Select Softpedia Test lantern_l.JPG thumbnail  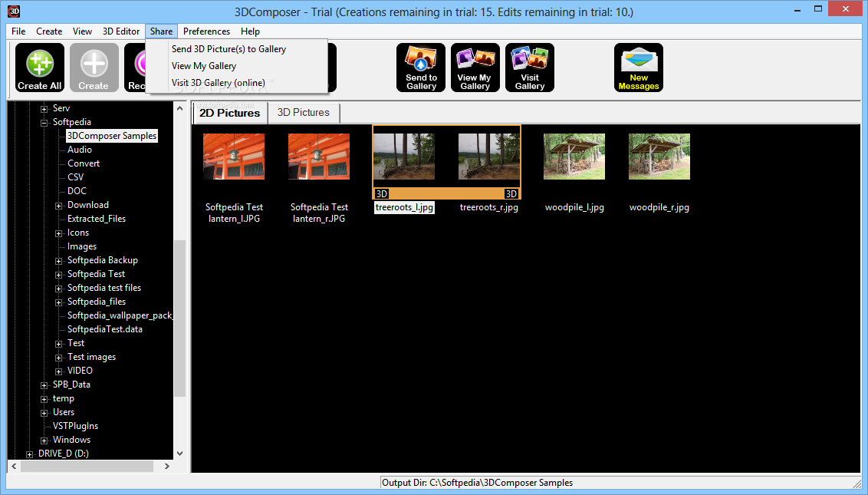click(234, 157)
